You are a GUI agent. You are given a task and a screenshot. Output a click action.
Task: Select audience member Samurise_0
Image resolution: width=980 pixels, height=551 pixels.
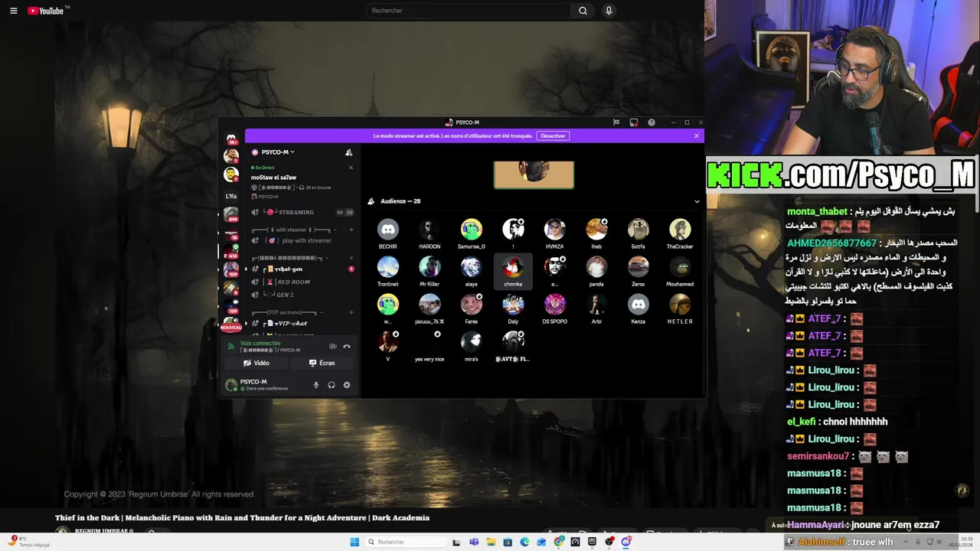tap(472, 233)
